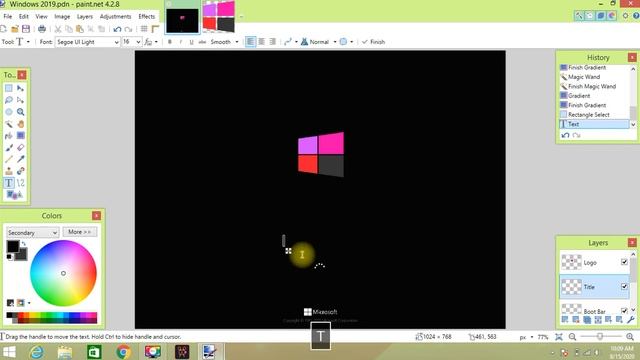Select the Lasso Select tool

coord(9,100)
